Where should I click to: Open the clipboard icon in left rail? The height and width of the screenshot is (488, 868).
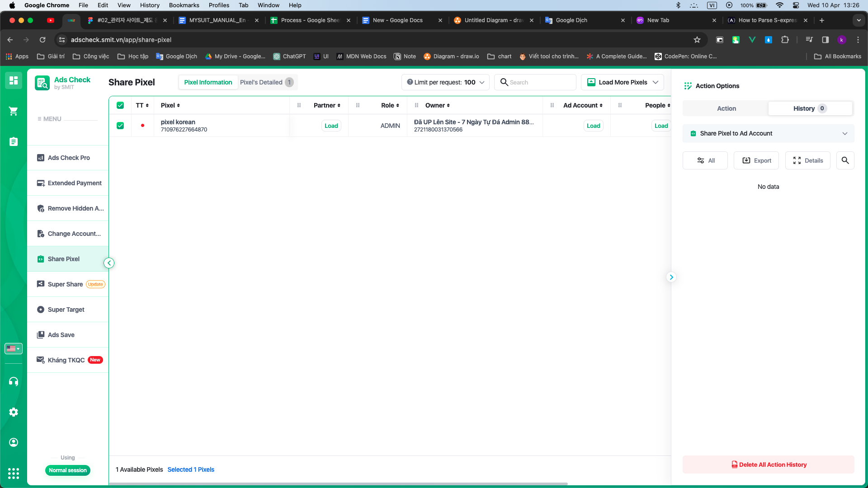coord(14,142)
